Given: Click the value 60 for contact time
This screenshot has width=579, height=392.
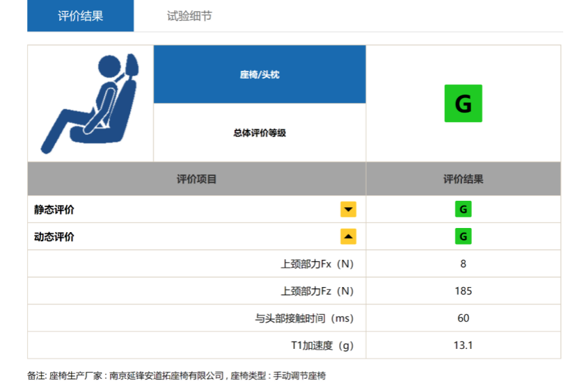Looking at the screenshot, I should [463, 318].
